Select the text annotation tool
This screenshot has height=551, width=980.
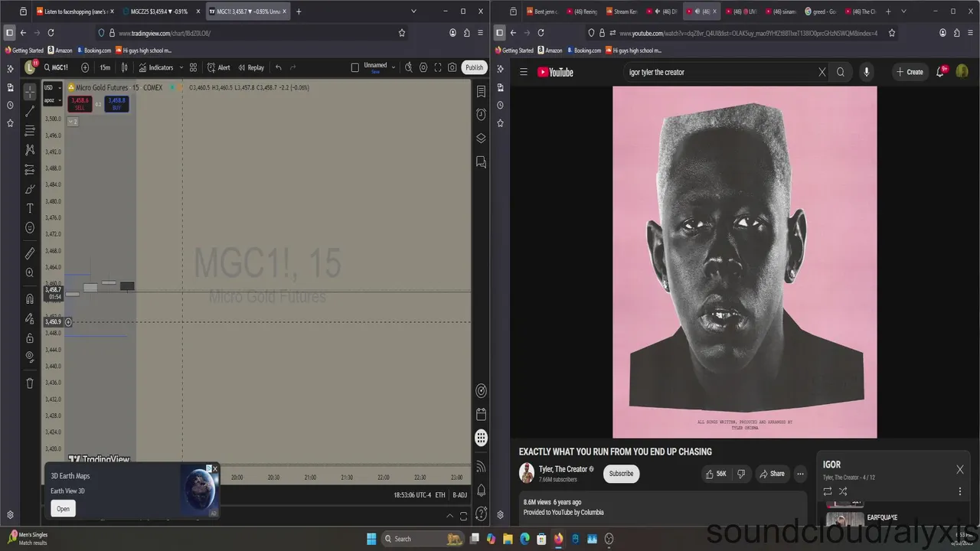pos(30,208)
